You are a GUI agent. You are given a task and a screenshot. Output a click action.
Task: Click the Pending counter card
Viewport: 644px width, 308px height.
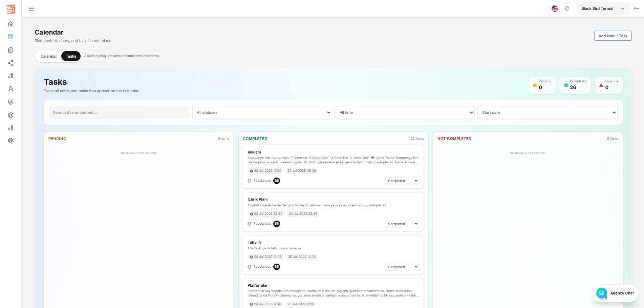coord(542,85)
